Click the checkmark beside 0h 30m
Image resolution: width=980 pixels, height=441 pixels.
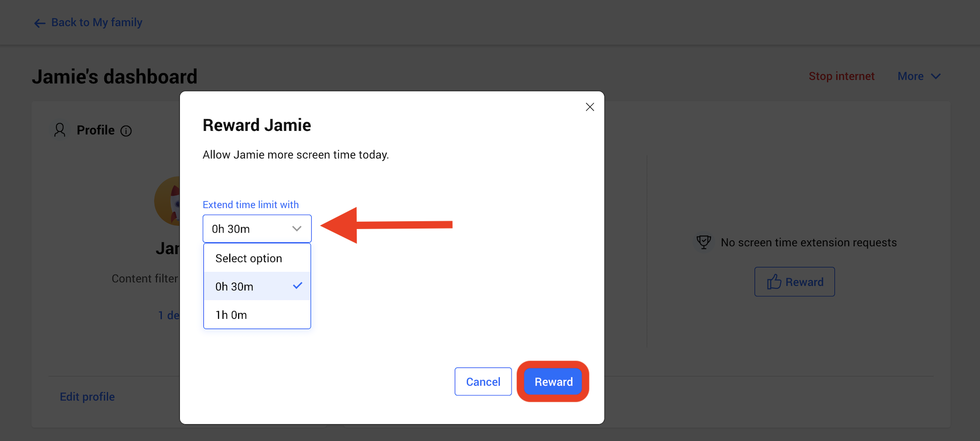[297, 285]
